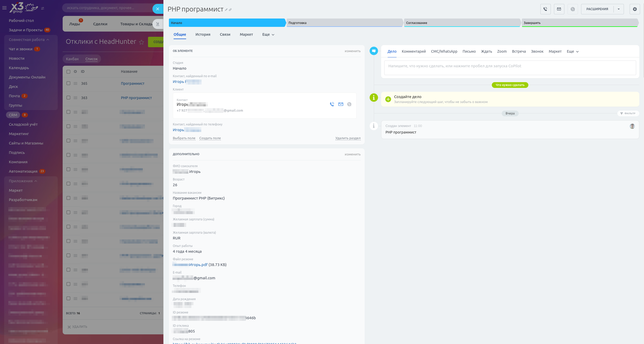Open settings gear in top right corner
The width and height of the screenshot is (644, 344).
635,9
